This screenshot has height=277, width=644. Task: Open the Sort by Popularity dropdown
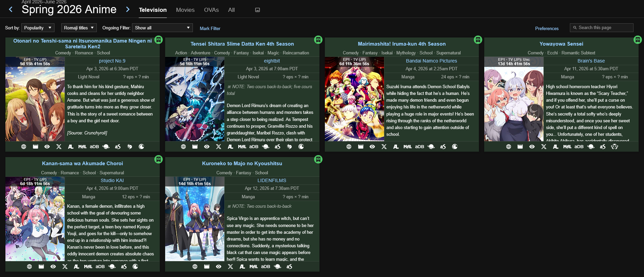(38, 28)
